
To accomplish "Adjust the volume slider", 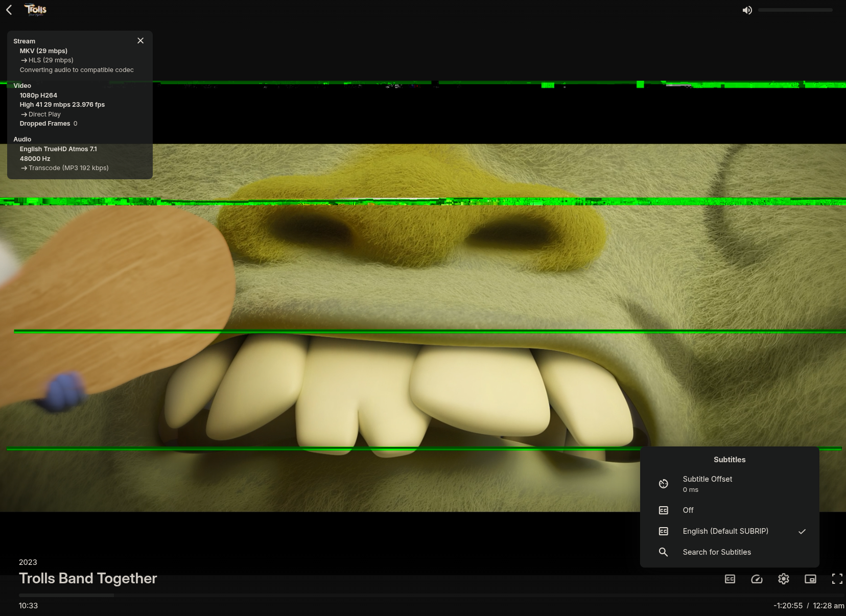I will point(795,10).
